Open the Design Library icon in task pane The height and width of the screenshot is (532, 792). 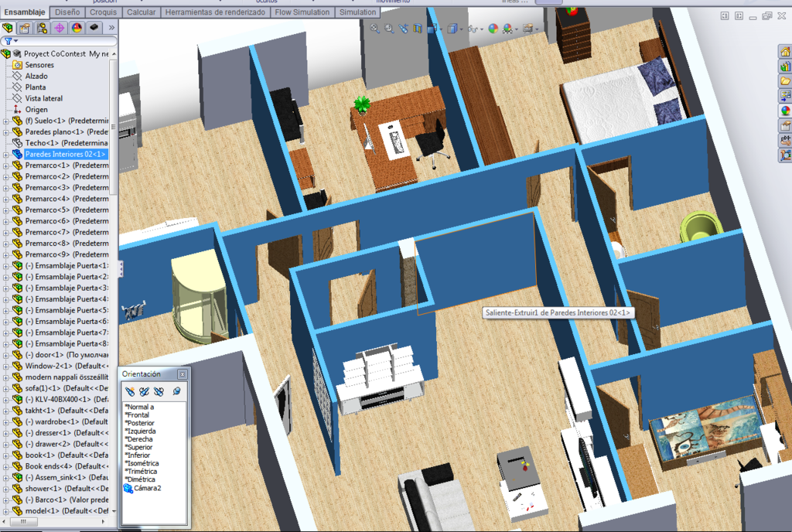click(785, 66)
